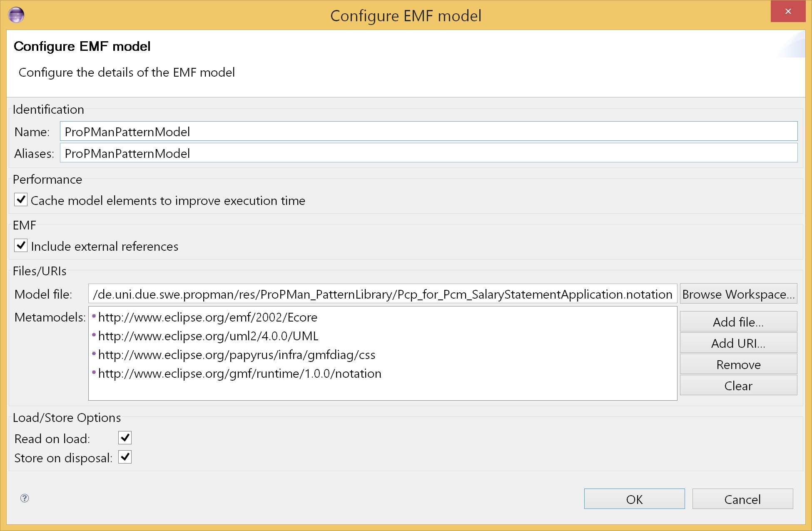Click the Model file path field
The image size is (812, 531).
382,294
